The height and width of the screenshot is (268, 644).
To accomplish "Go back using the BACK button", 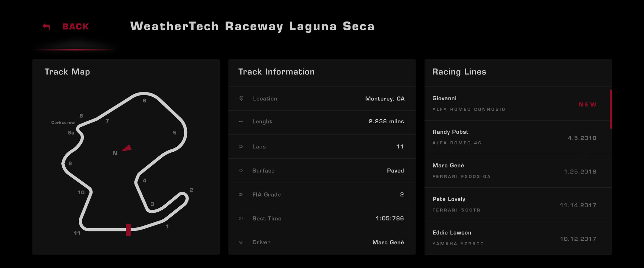I will pos(76,26).
